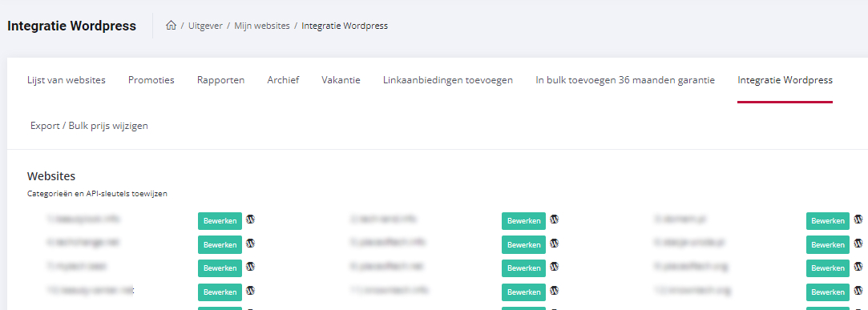This screenshot has width=868, height=310.
Task: Click WordPress icon for website number 1
Action: pos(250,219)
